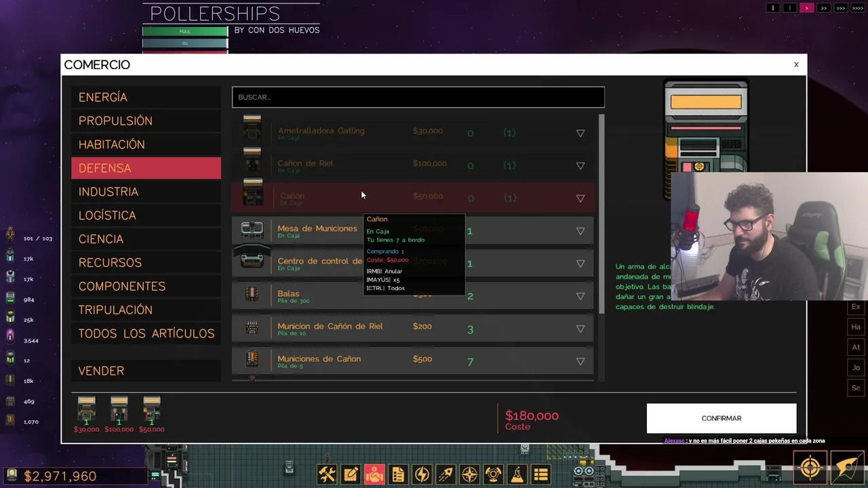Click the ship pointer icon at bottom right corner

pyautogui.click(x=848, y=468)
